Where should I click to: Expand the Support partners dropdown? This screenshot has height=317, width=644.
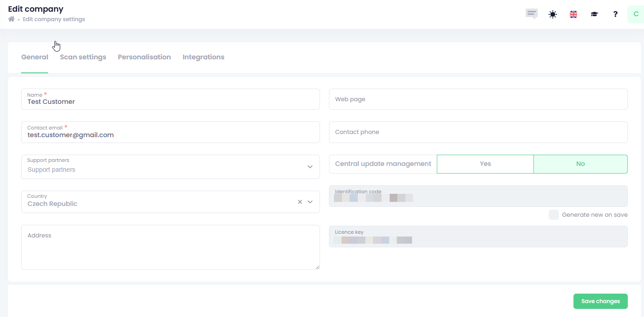point(310,167)
